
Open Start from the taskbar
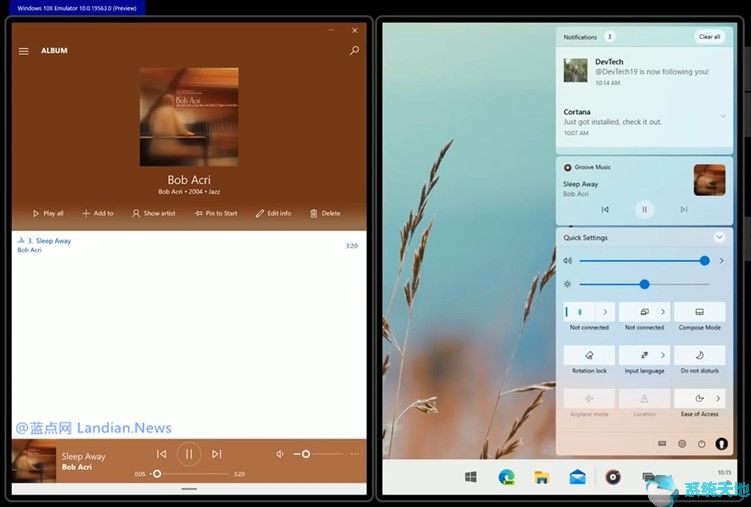470,477
